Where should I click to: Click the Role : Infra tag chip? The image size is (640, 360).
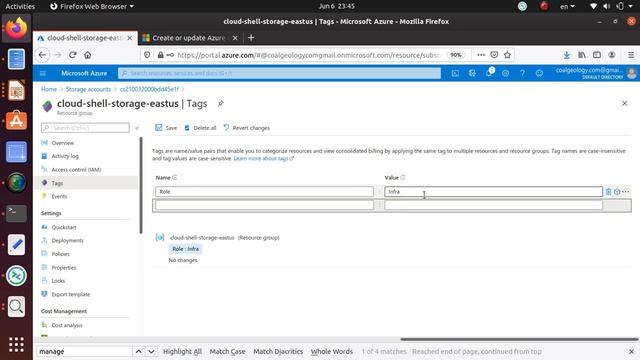click(185, 249)
